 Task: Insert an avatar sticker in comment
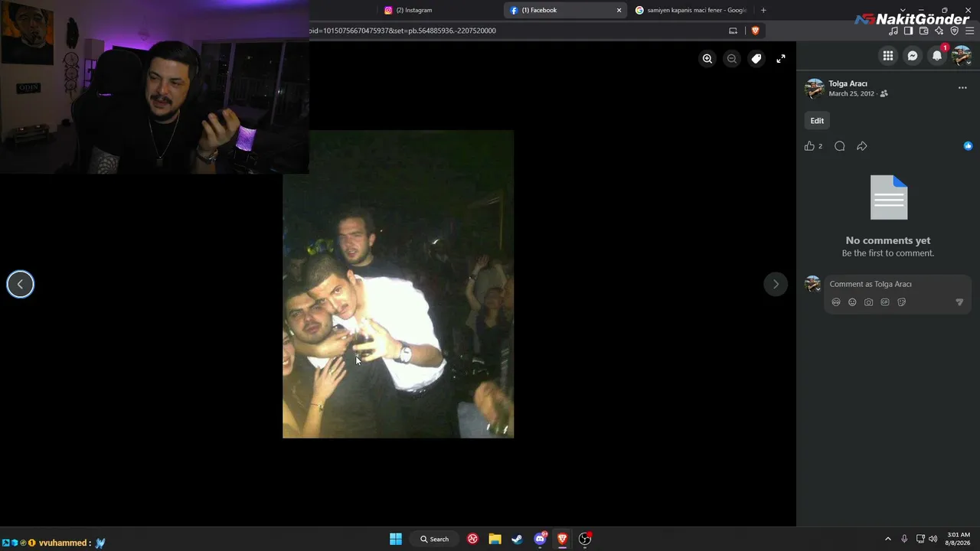pyautogui.click(x=836, y=302)
